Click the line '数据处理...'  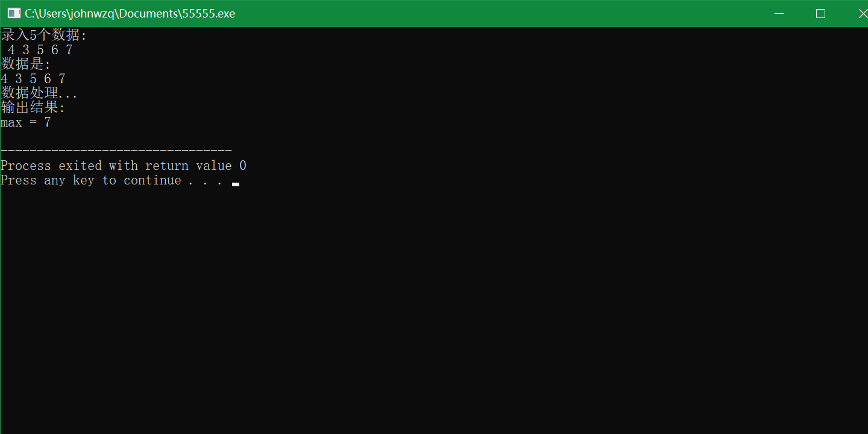point(39,92)
